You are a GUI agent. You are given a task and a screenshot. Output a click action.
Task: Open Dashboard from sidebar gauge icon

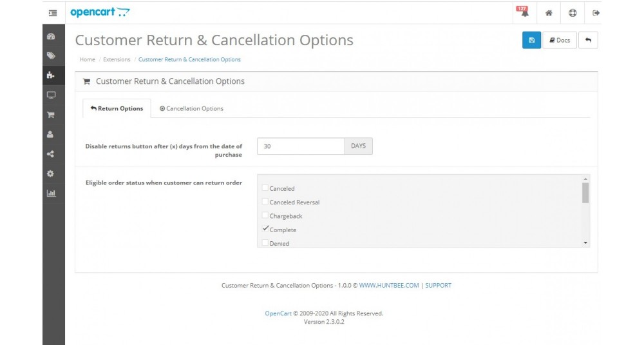[51, 37]
